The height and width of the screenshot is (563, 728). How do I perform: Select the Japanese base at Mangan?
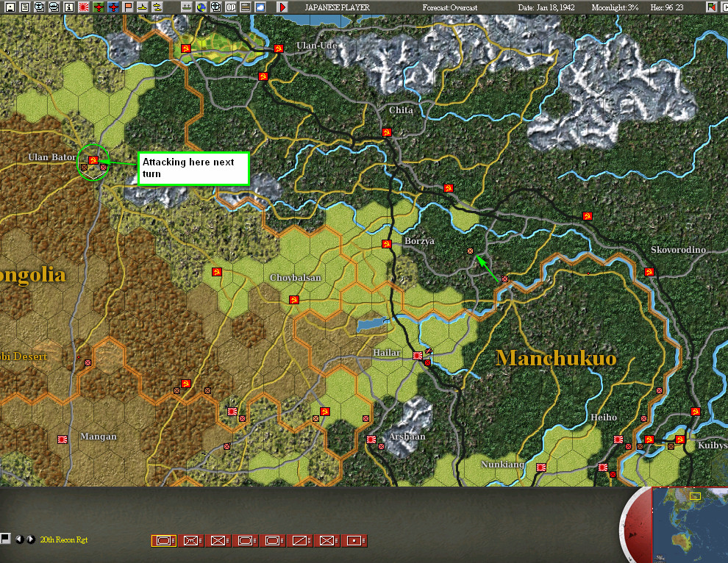[63, 439]
